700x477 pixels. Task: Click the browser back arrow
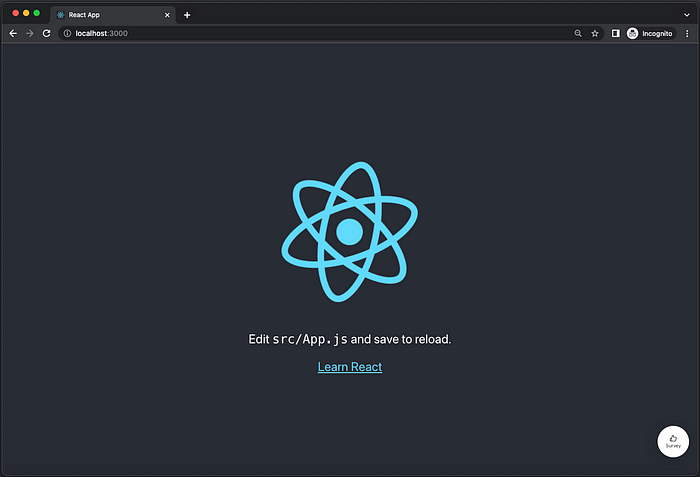tap(13, 33)
